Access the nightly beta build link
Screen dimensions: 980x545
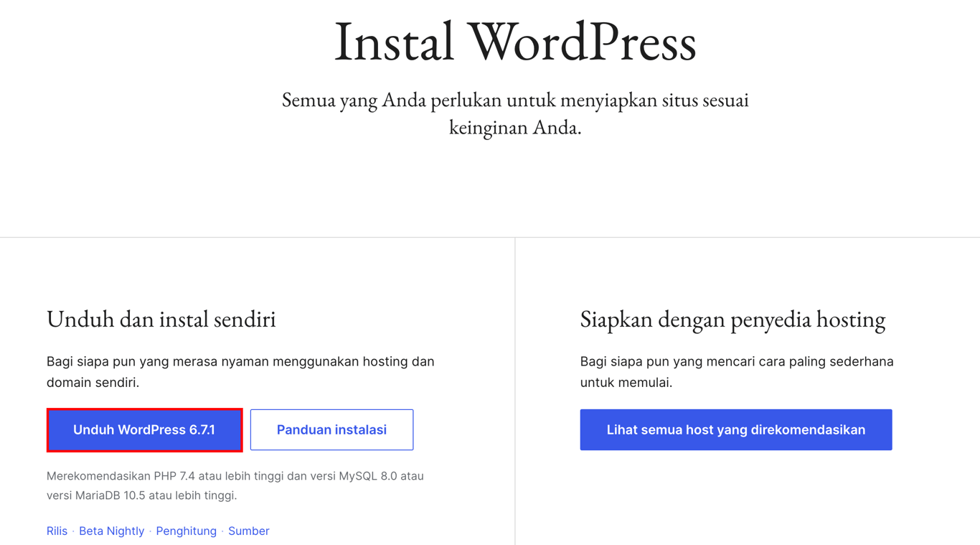(112, 531)
